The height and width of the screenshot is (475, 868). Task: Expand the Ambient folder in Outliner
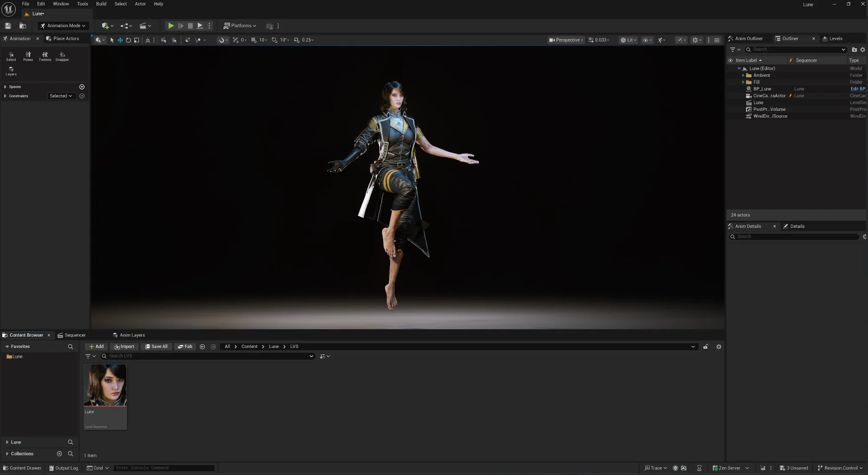(743, 75)
